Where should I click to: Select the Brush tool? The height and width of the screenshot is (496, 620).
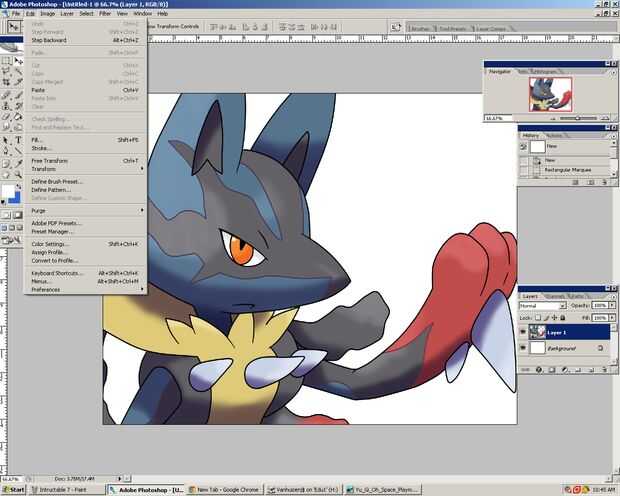coord(18,95)
